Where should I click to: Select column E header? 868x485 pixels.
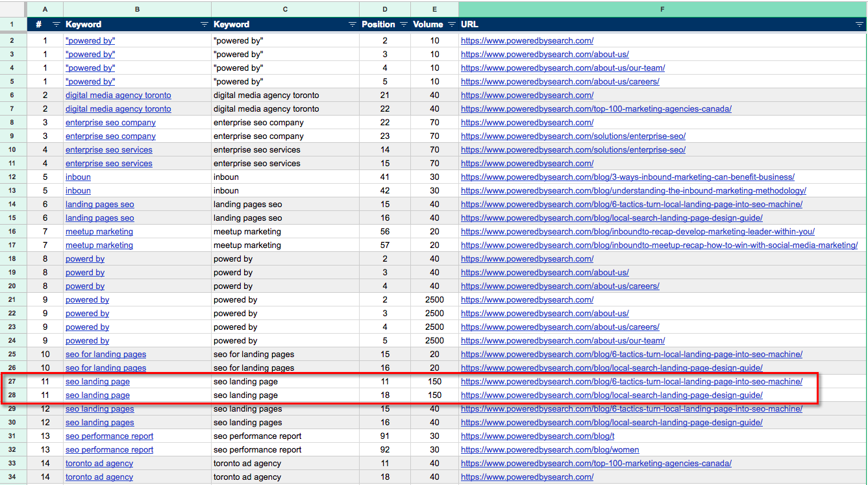[x=434, y=9]
